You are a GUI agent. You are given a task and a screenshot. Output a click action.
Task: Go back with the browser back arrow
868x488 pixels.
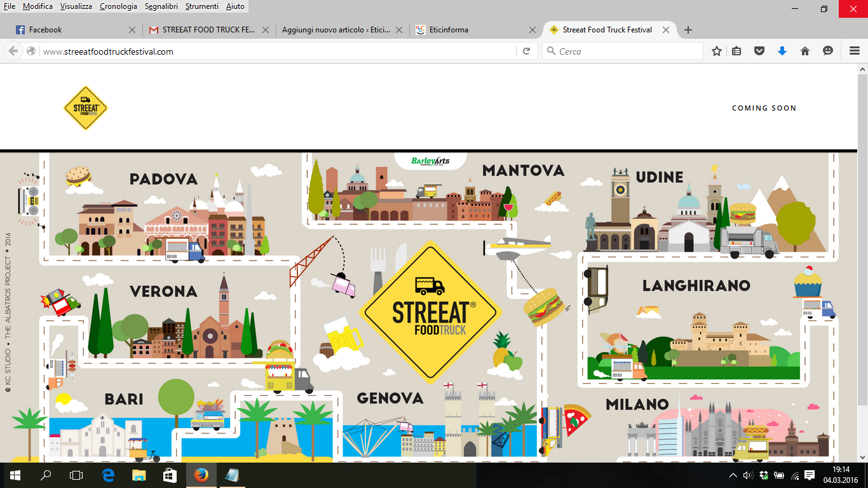[x=13, y=51]
